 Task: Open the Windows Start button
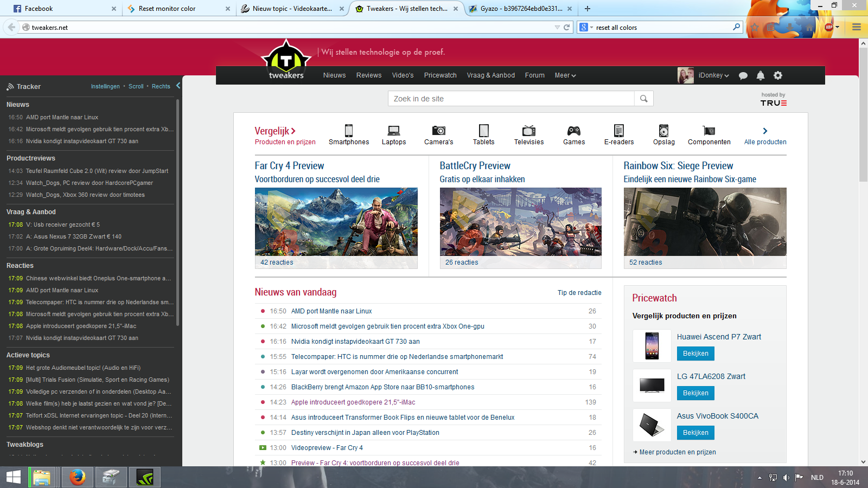click(x=14, y=477)
